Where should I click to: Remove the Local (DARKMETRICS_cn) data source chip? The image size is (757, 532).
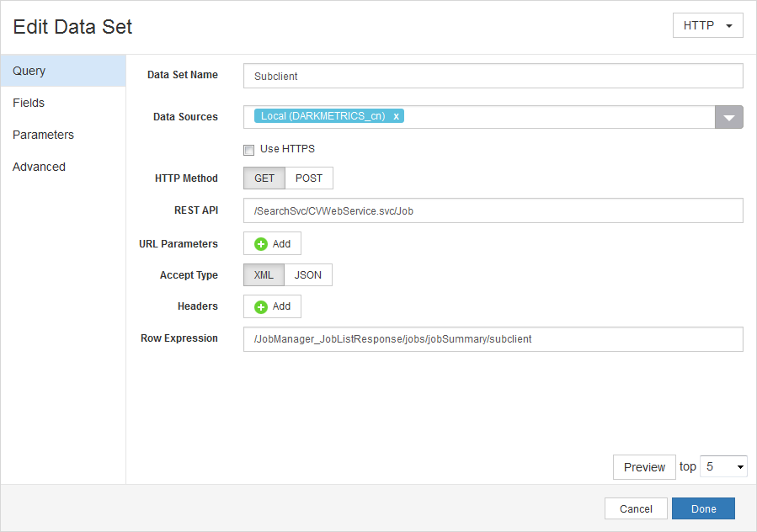(x=396, y=116)
